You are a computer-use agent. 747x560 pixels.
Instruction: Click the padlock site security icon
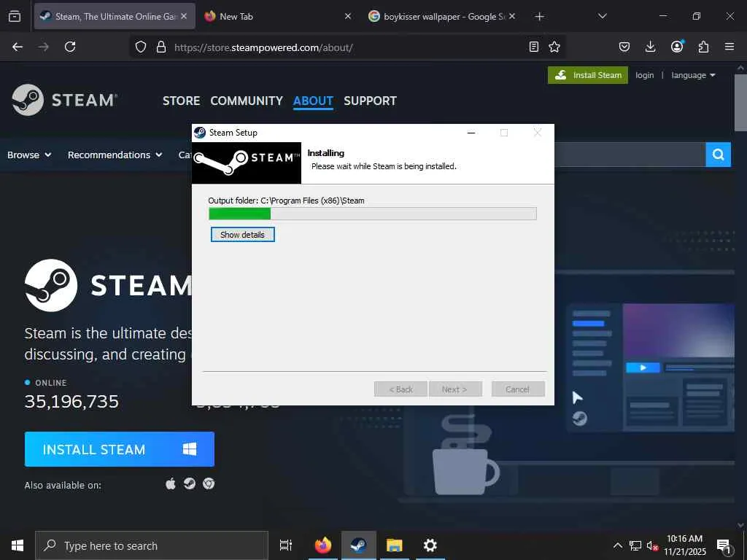click(x=161, y=47)
